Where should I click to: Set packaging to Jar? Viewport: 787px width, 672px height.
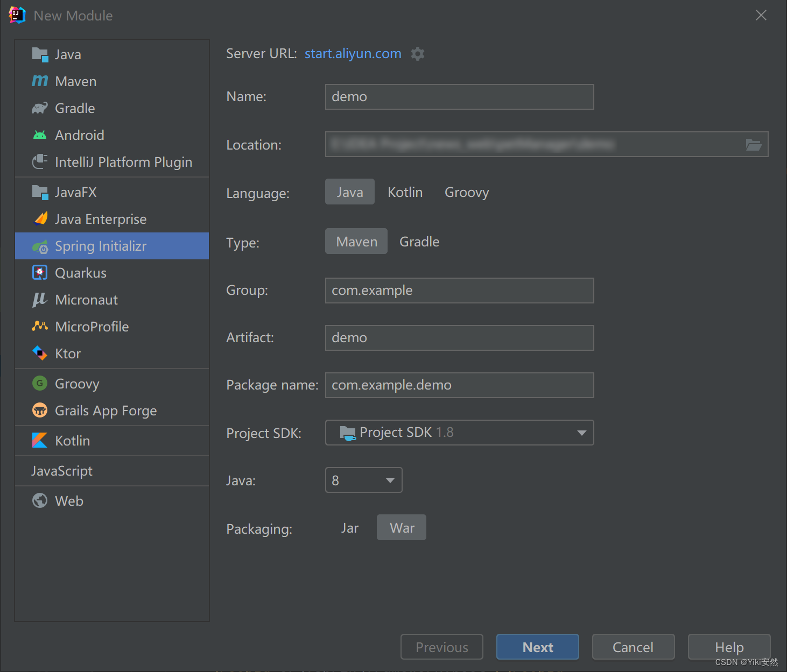tap(350, 528)
